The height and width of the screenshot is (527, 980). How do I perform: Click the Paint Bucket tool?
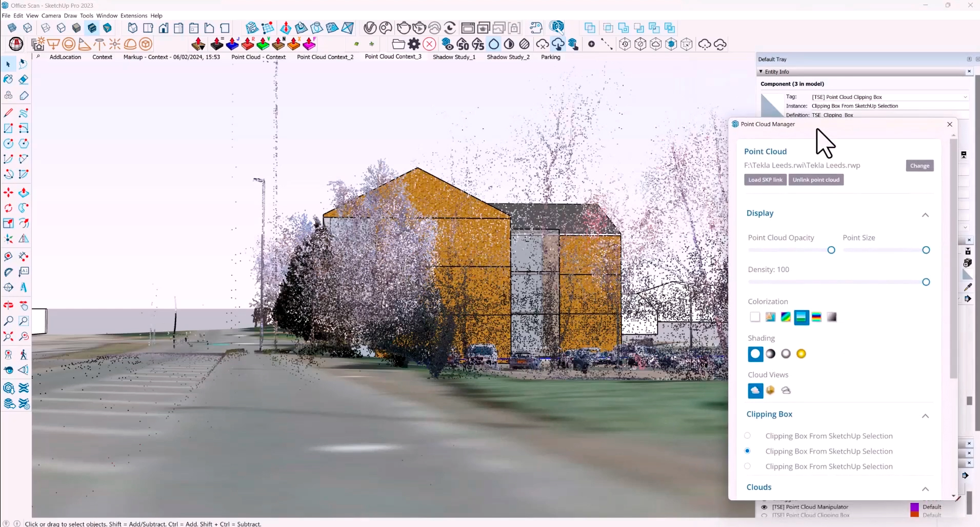[8, 79]
